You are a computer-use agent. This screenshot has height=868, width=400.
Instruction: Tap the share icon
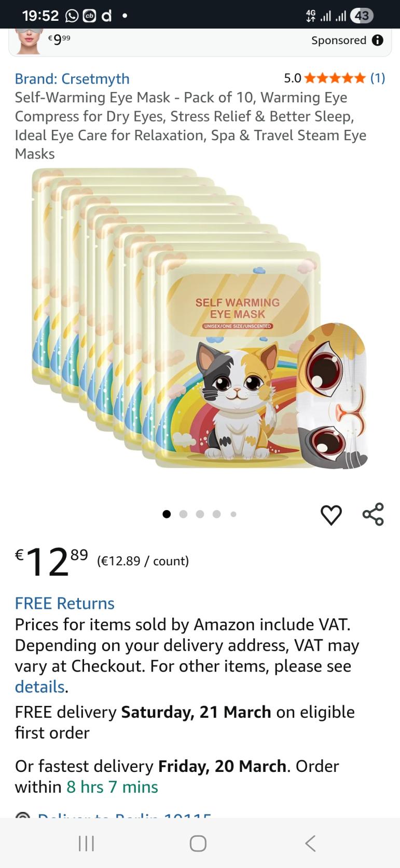(373, 514)
